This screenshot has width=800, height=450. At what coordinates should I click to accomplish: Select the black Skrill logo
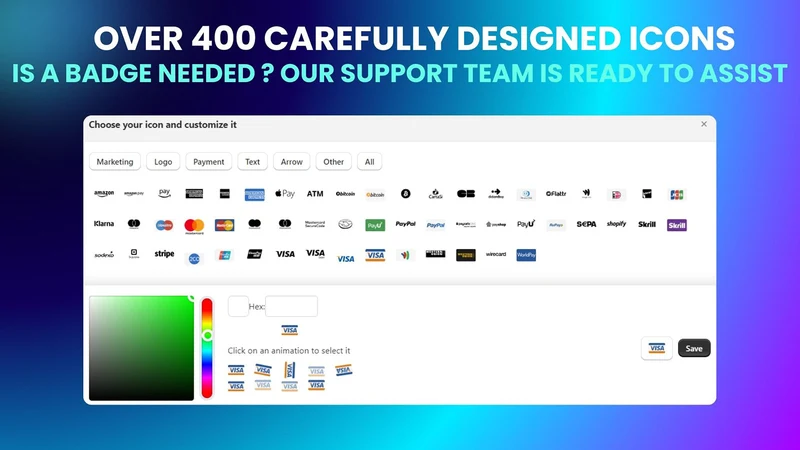646,224
